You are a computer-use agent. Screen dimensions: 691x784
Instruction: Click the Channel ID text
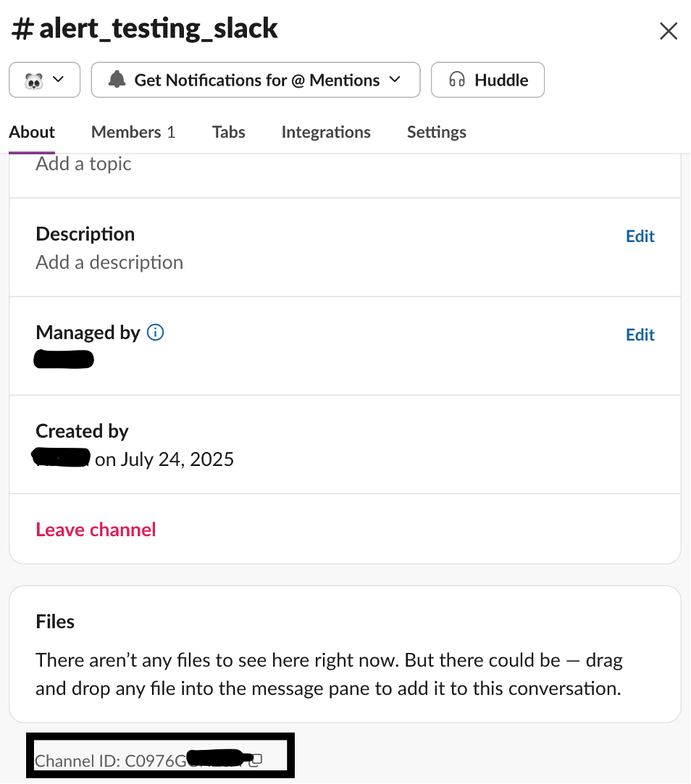tap(111, 761)
